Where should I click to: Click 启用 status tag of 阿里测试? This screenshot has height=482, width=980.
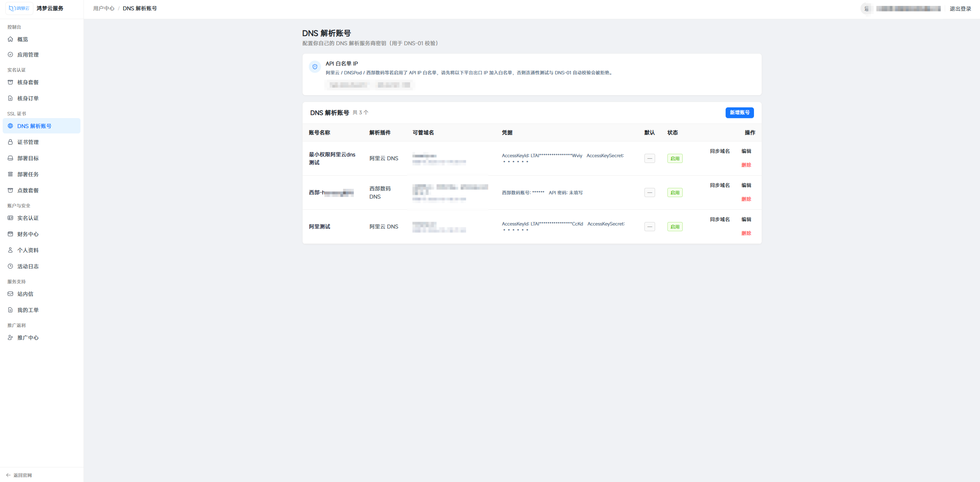[675, 227]
